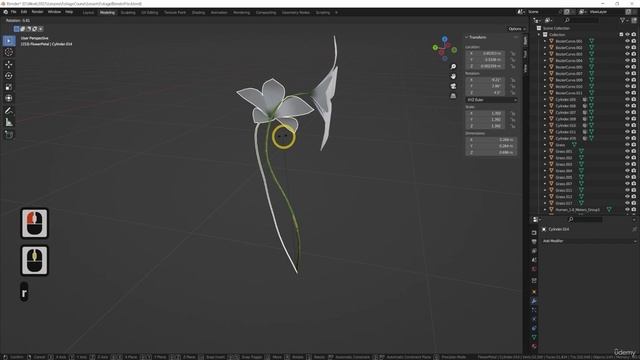The height and width of the screenshot is (360, 640).
Task: Select the Transform tool
Action: pyautogui.click(x=9, y=98)
